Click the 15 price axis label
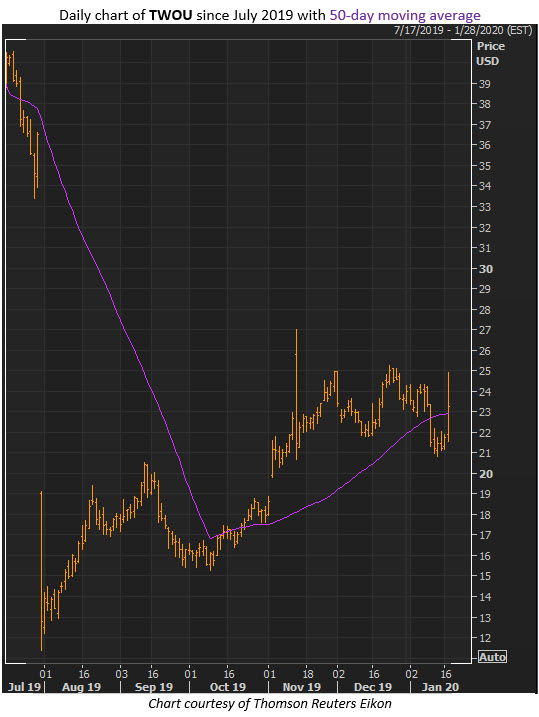 485,576
